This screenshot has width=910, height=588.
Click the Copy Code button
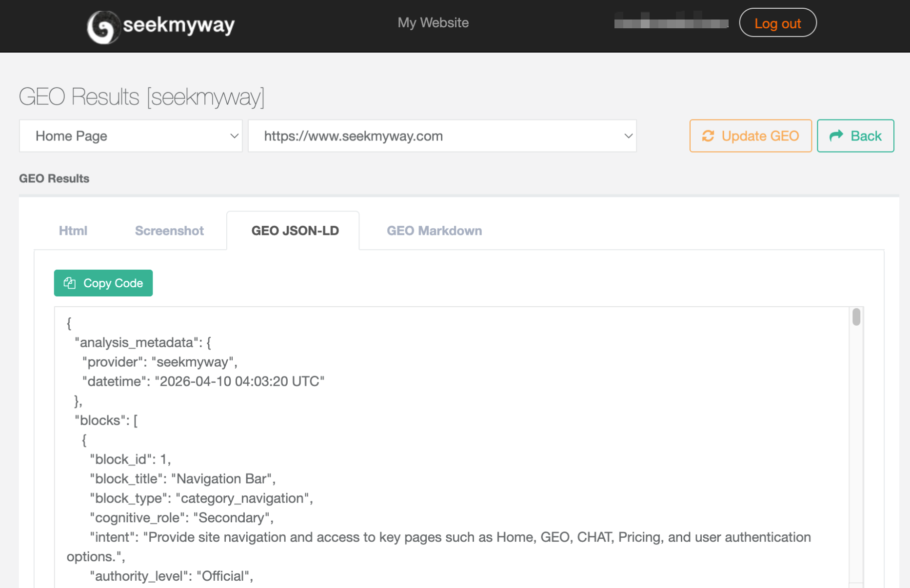[103, 283]
